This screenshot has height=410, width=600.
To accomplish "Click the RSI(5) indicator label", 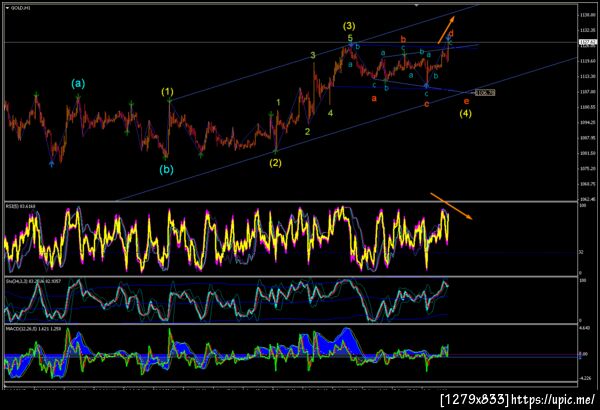I will (x=21, y=207).
